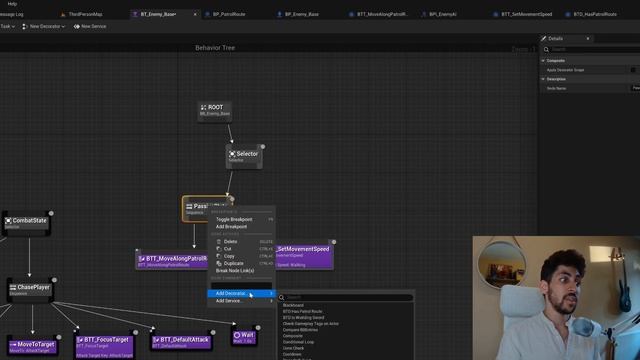Collapse the Composite section in Details
640x360 pixels.
point(543,60)
